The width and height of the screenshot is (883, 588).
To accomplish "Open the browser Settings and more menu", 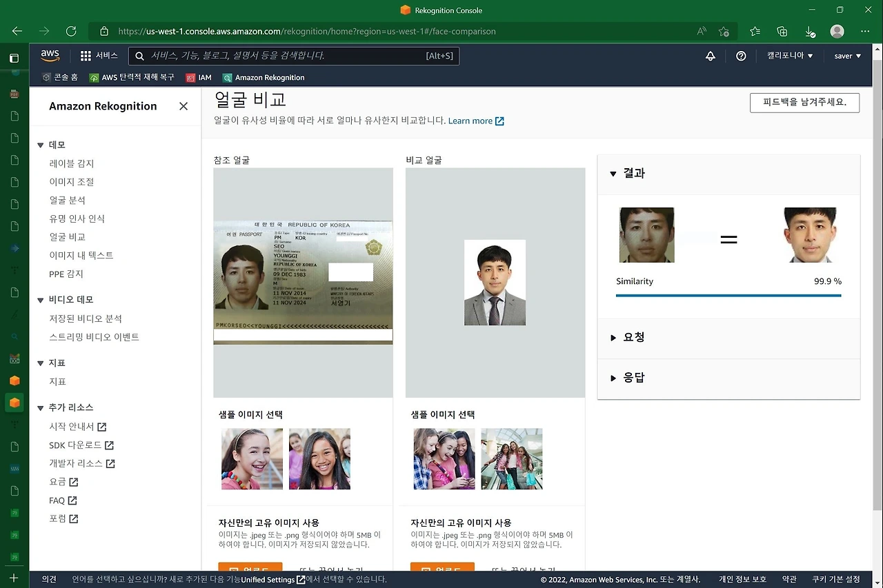I will tap(865, 31).
